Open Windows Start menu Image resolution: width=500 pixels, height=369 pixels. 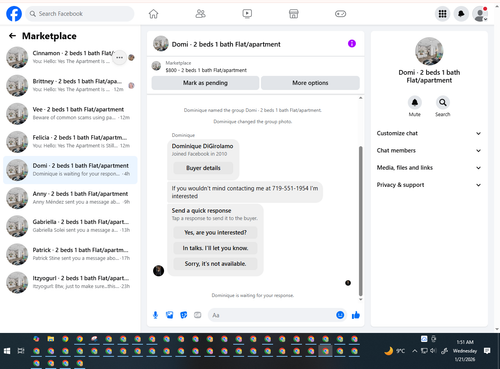tap(7, 351)
